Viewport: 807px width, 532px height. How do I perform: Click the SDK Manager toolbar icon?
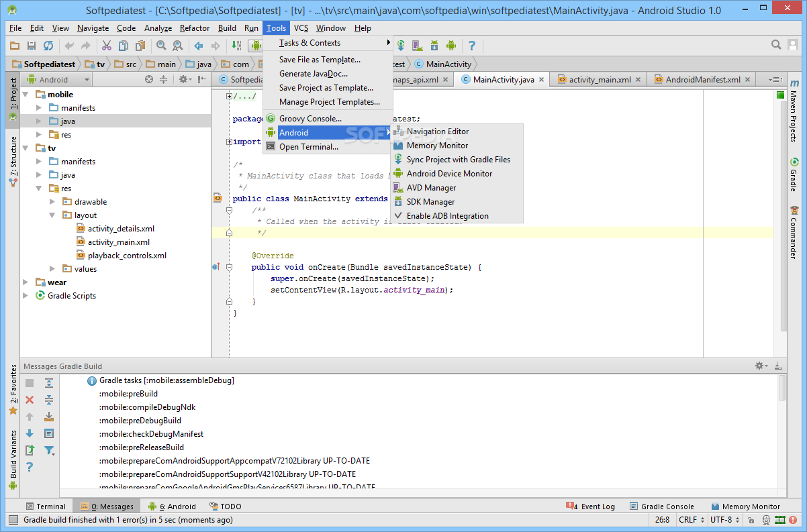click(x=434, y=46)
